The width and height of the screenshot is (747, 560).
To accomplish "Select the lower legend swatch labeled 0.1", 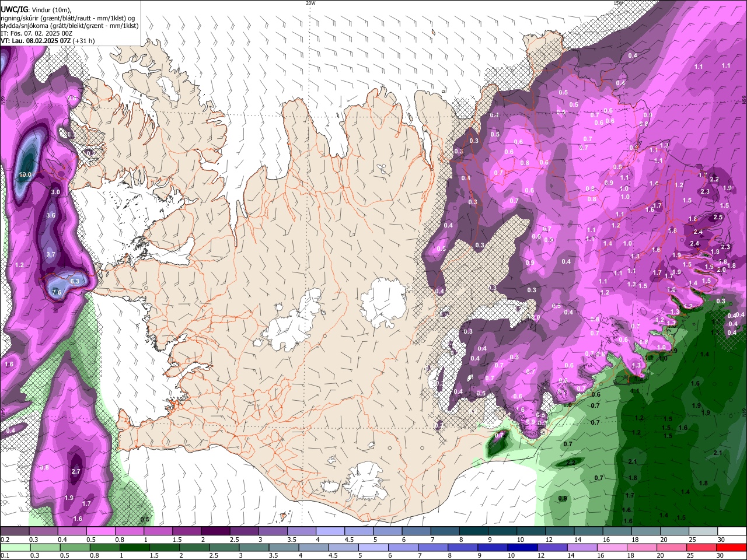I will click(x=15, y=548).
